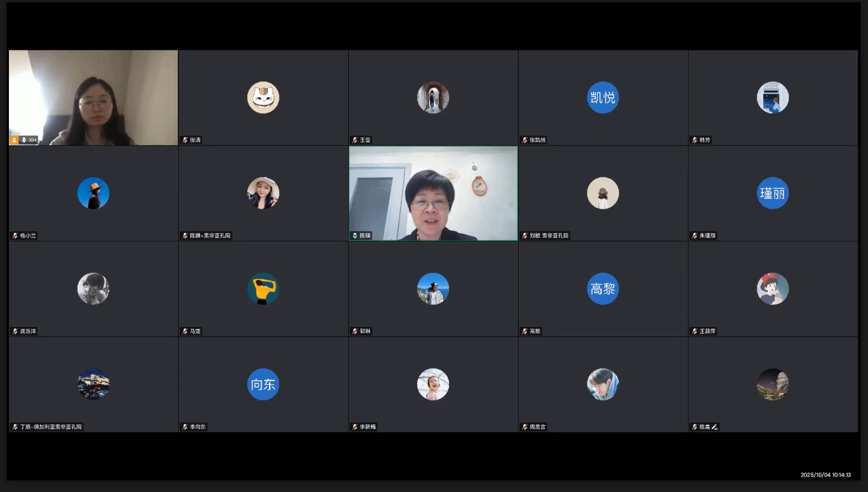This screenshot has width=868, height=492.
Task: Click XH's microphone icon
Action: pyautogui.click(x=24, y=140)
